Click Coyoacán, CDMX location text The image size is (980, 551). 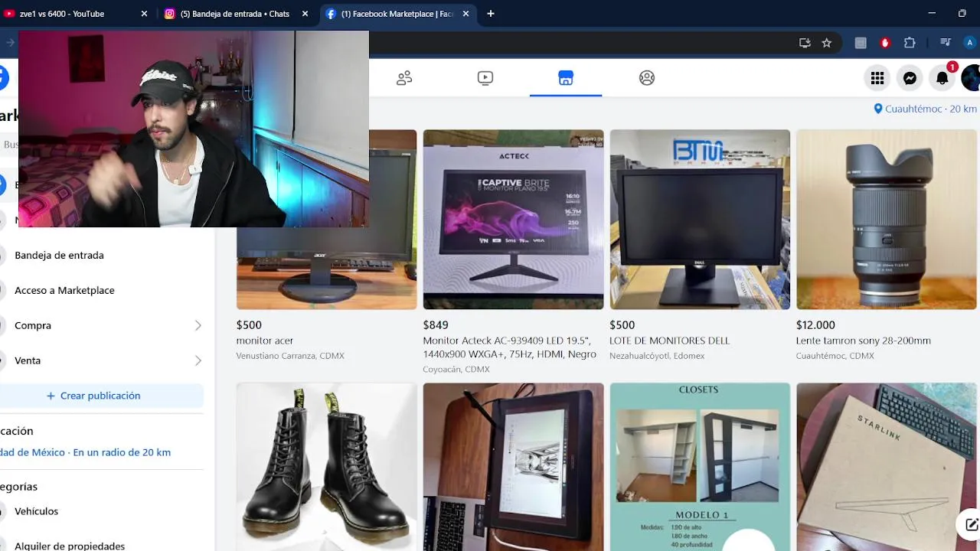456,370
